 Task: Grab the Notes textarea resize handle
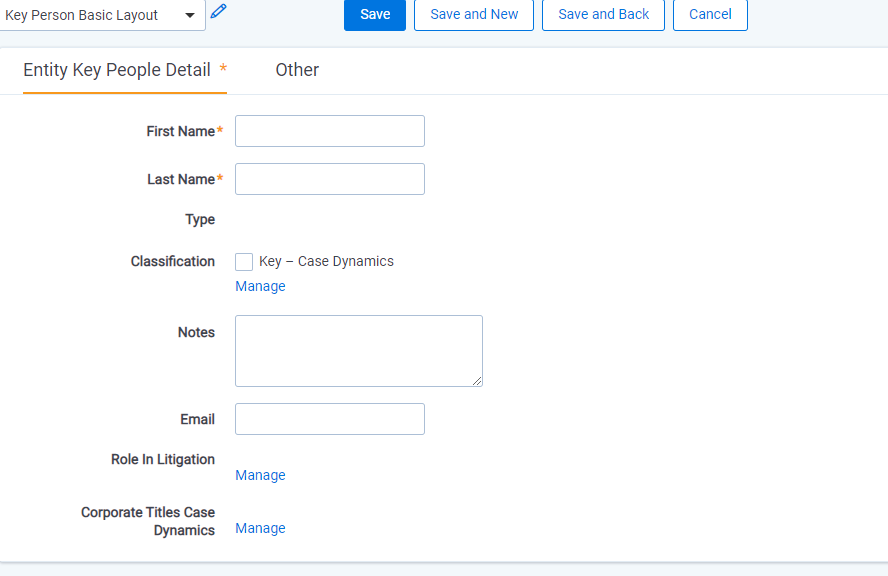point(477,381)
